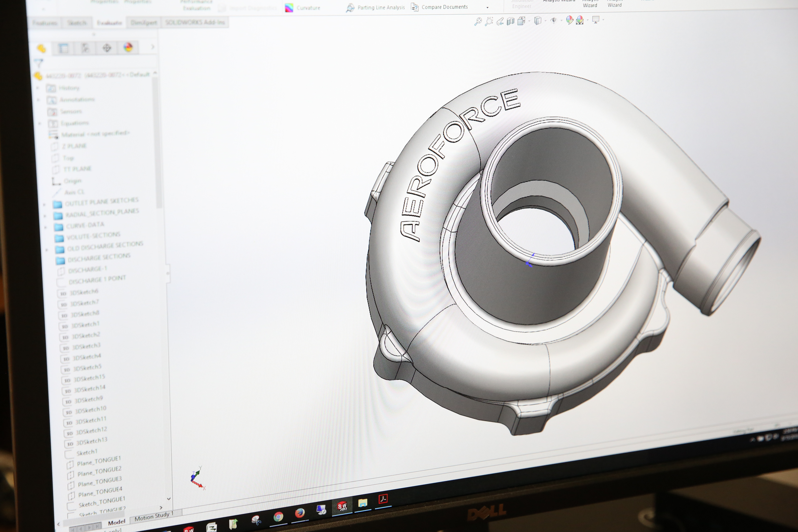
Task: Open the Display Style dropdown arrow
Action: [546, 21]
